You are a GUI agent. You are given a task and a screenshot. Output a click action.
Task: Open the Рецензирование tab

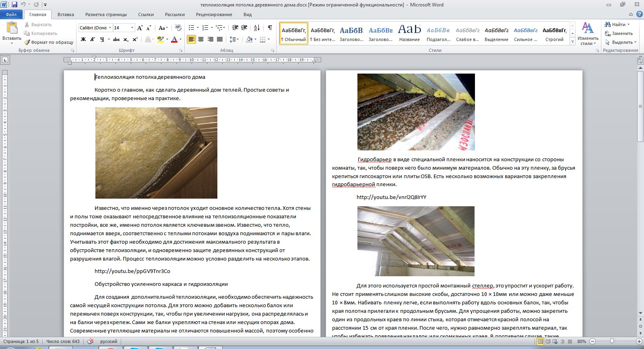[x=214, y=14]
